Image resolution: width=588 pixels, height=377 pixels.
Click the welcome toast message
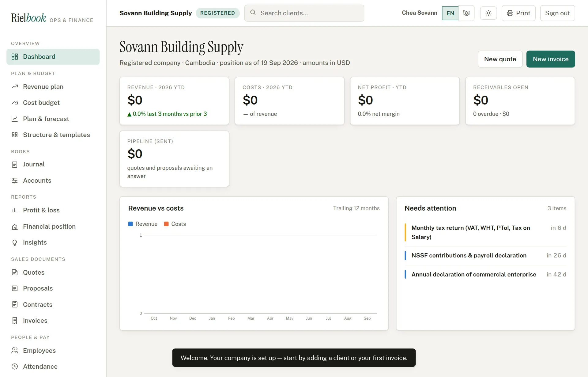(x=294, y=358)
